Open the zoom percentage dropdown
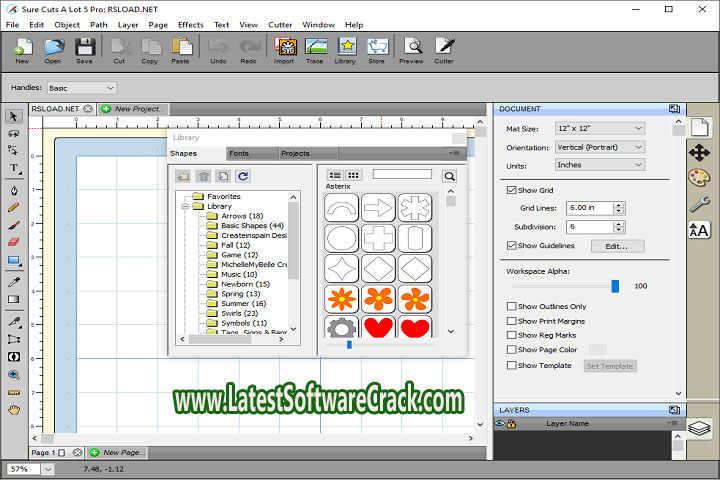 click(x=48, y=469)
